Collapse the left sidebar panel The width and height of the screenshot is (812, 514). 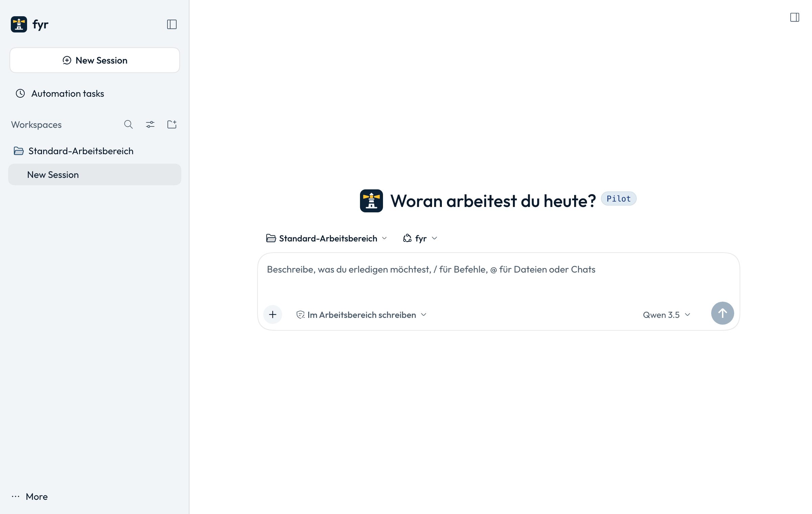[x=172, y=24]
